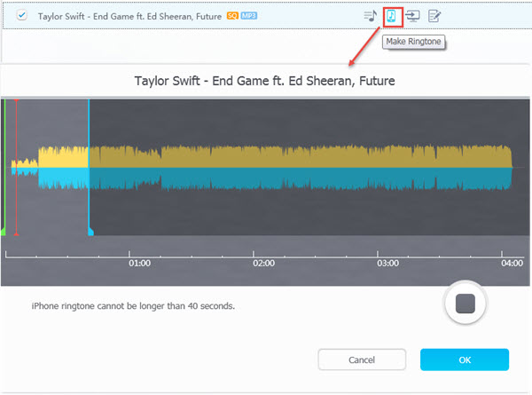Viewport: 532px width, 395px height.
Task: Click the Cancel button
Action: 362,359
